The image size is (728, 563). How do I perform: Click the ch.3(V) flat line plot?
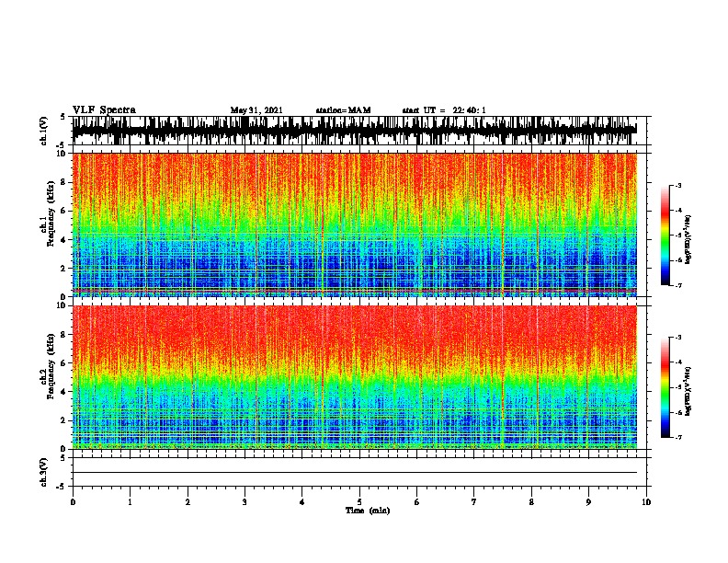[354, 472]
